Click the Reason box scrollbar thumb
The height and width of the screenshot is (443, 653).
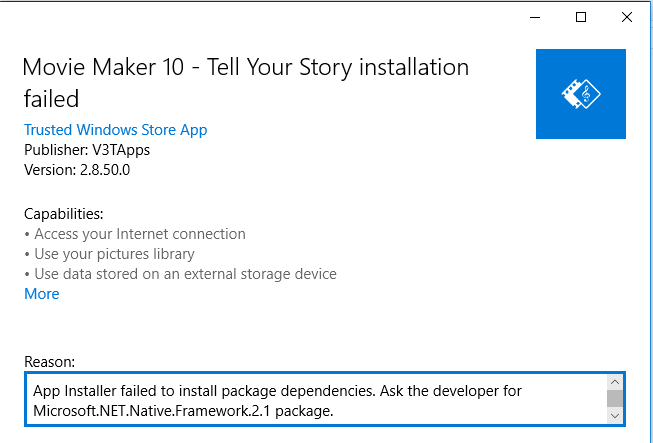coord(614,399)
